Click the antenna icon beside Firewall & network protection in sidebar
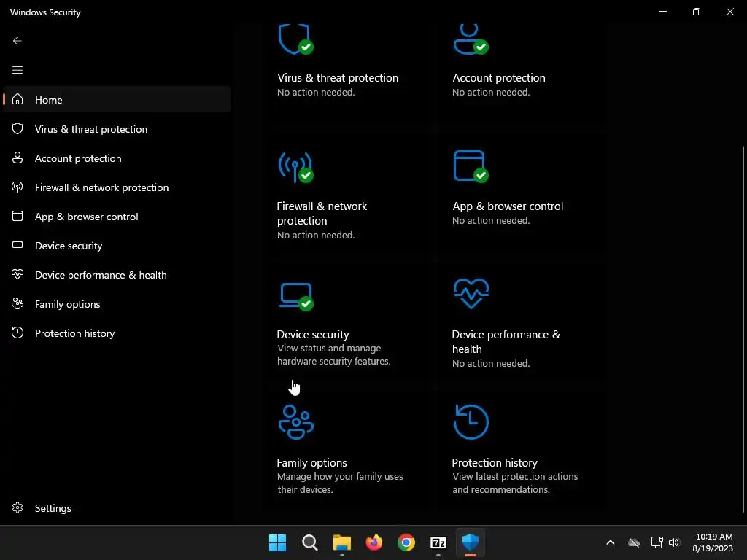The height and width of the screenshot is (560, 747). [x=18, y=187]
